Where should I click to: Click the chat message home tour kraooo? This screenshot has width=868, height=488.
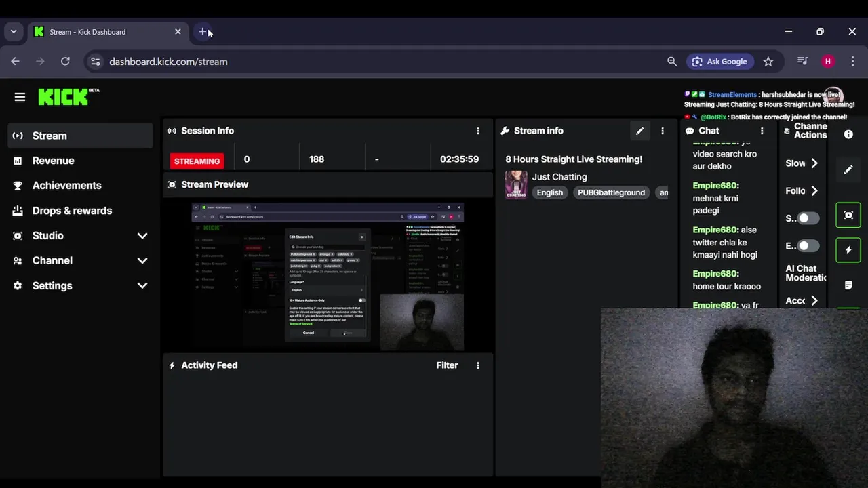tap(727, 286)
